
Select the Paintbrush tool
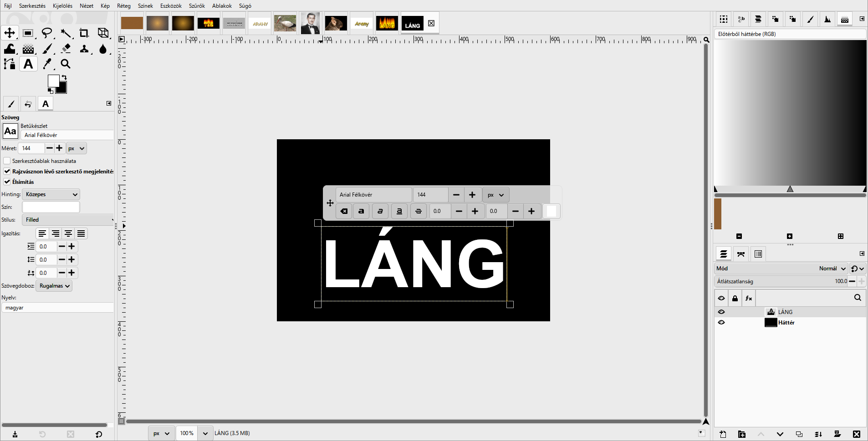47,48
